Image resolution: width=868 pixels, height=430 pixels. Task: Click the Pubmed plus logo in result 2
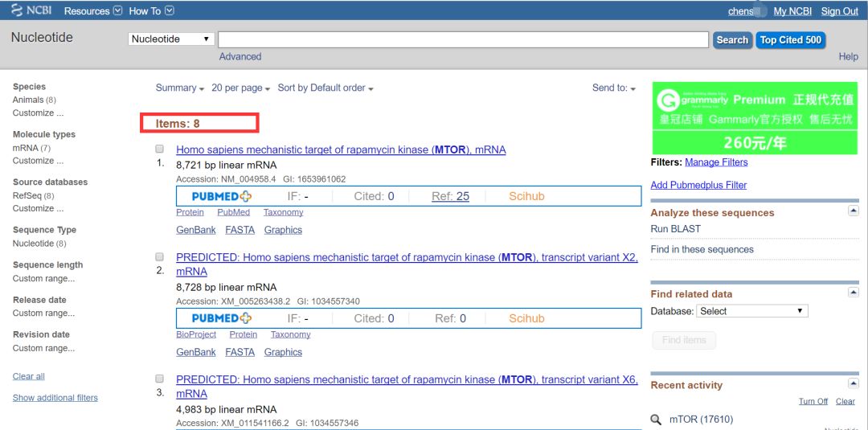(x=222, y=319)
